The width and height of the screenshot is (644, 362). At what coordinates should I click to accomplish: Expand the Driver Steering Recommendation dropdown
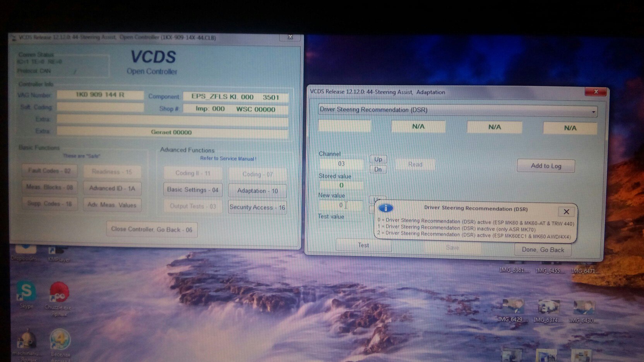click(x=593, y=112)
